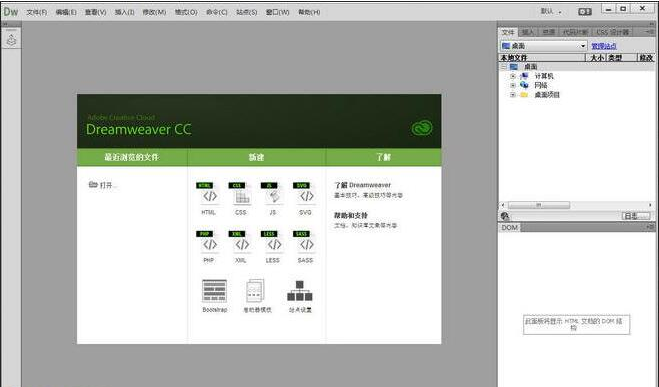659x387 pixels.
Task: Open the folder icon beside 打开
Action: point(93,184)
